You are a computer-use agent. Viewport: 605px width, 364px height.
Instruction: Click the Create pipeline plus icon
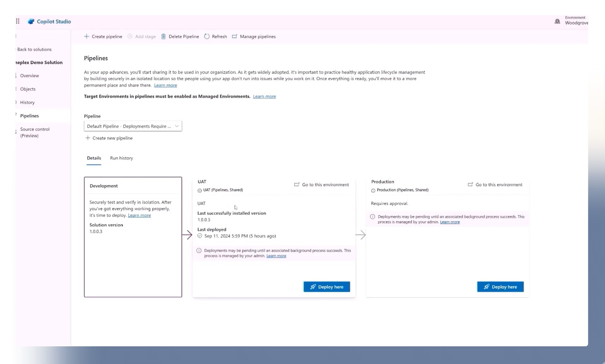click(86, 36)
